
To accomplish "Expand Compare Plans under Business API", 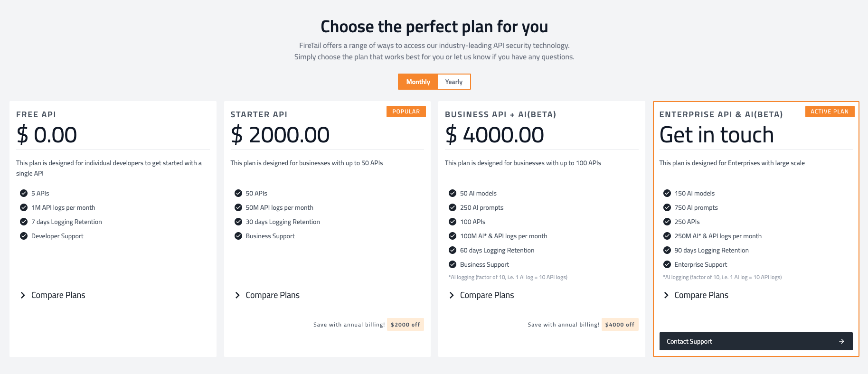I will tap(487, 295).
